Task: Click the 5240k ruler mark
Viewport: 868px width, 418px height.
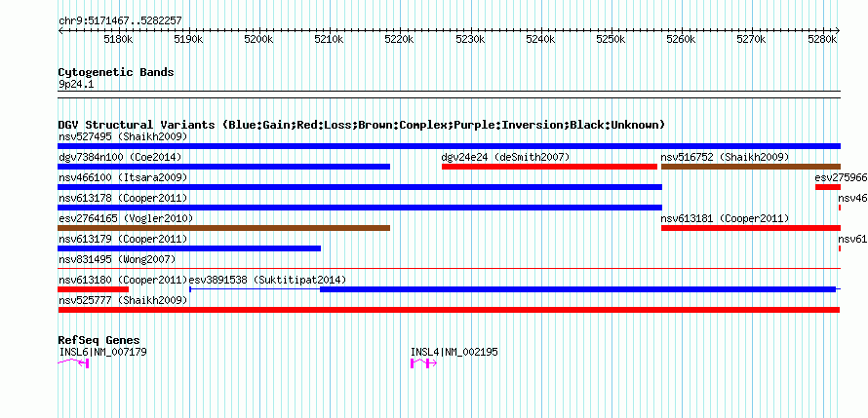Action: 540,40
